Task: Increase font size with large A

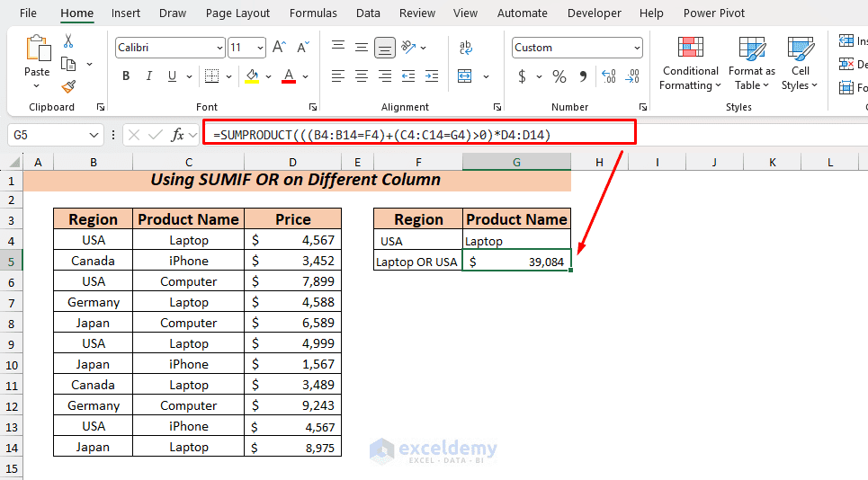Action: pyautogui.click(x=279, y=48)
